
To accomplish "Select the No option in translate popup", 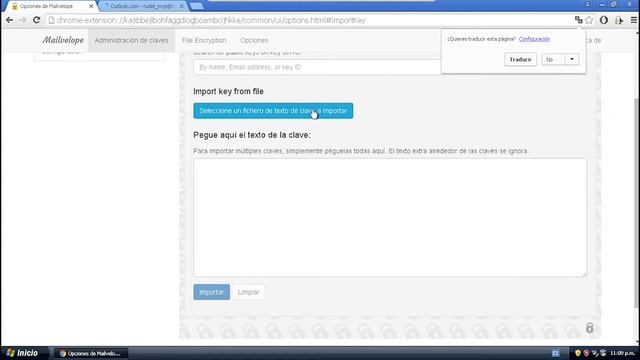I will coord(553,60).
